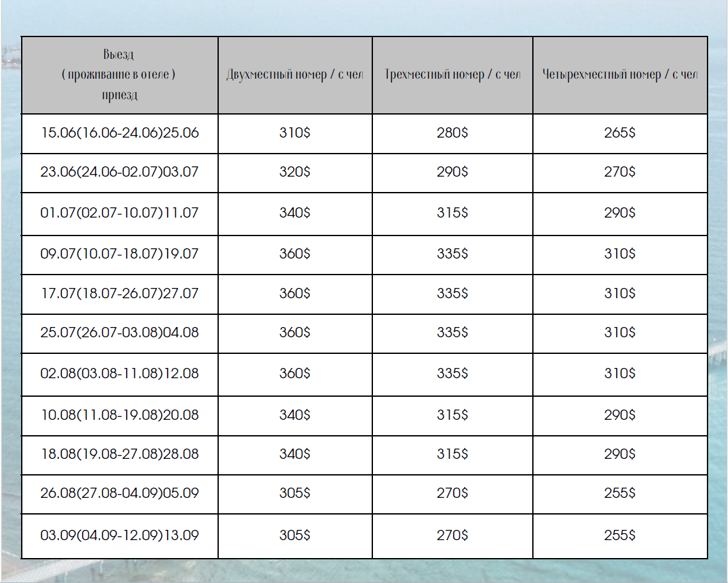Viewport: 728px width, 583px height.
Task: Select the "Четырехместный номер / с чел" column header
Action: (619, 75)
